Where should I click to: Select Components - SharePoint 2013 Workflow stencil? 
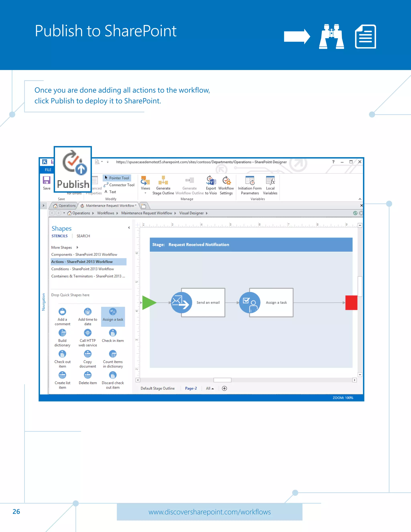[84, 255]
